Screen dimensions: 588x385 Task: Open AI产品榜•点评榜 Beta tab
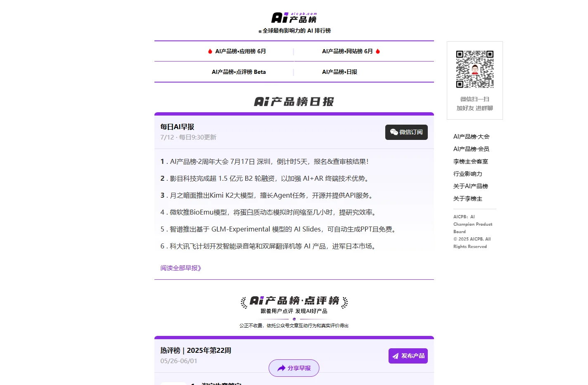click(239, 72)
